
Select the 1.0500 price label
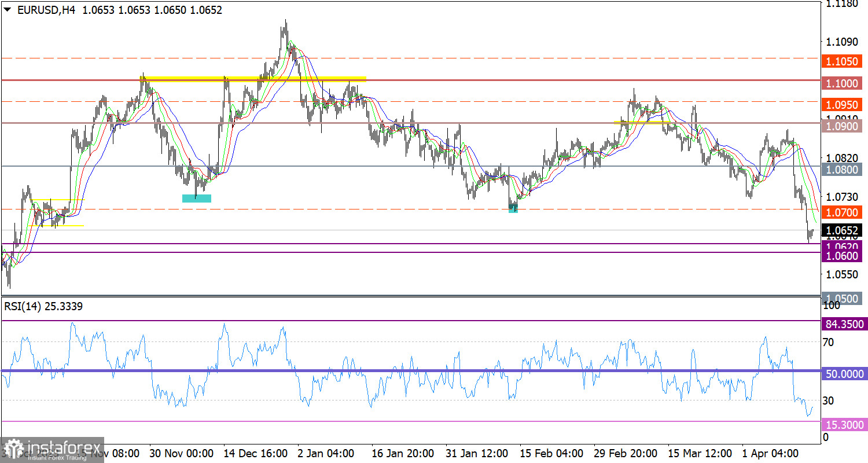point(843,299)
